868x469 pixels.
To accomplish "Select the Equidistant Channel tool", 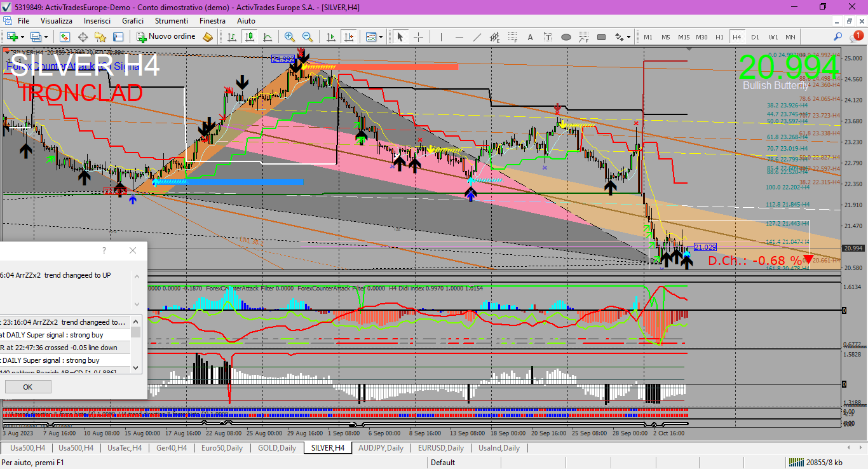I will [495, 37].
